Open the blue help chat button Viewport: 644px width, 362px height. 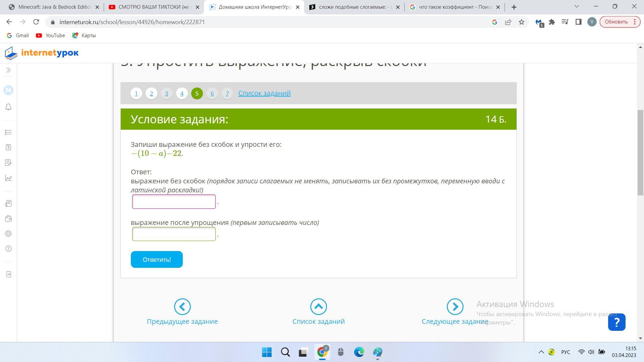click(616, 322)
